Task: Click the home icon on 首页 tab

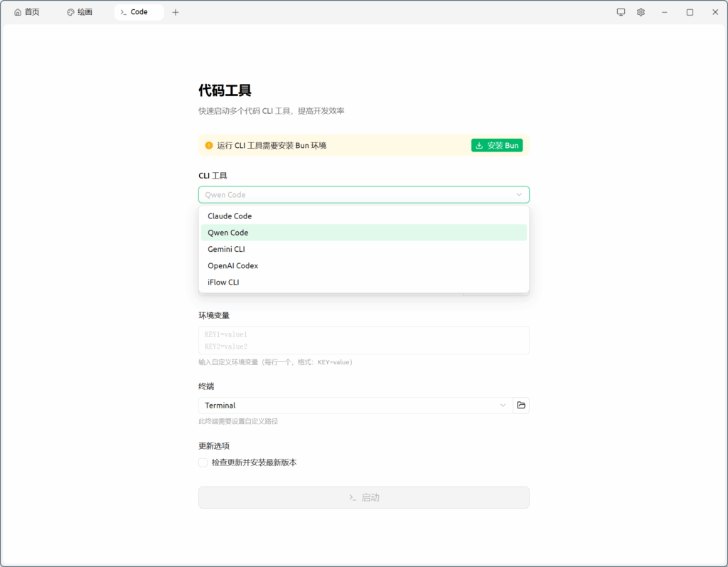Action: point(18,12)
